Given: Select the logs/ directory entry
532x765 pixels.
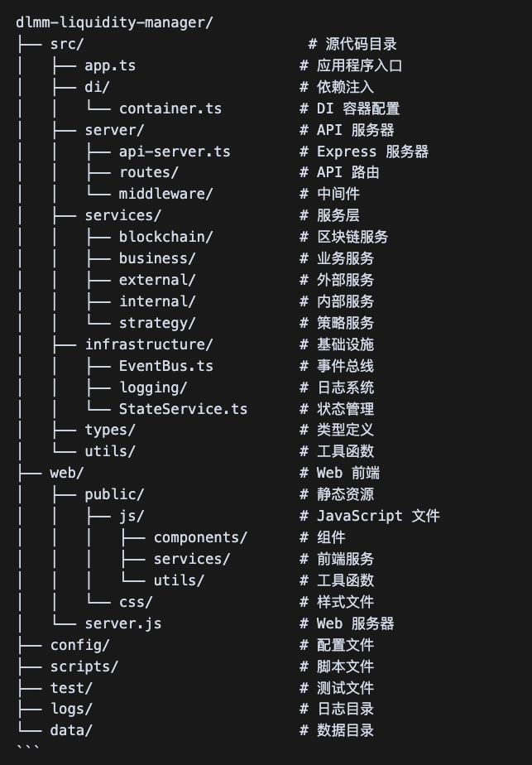Looking at the screenshot, I should coord(71,710).
